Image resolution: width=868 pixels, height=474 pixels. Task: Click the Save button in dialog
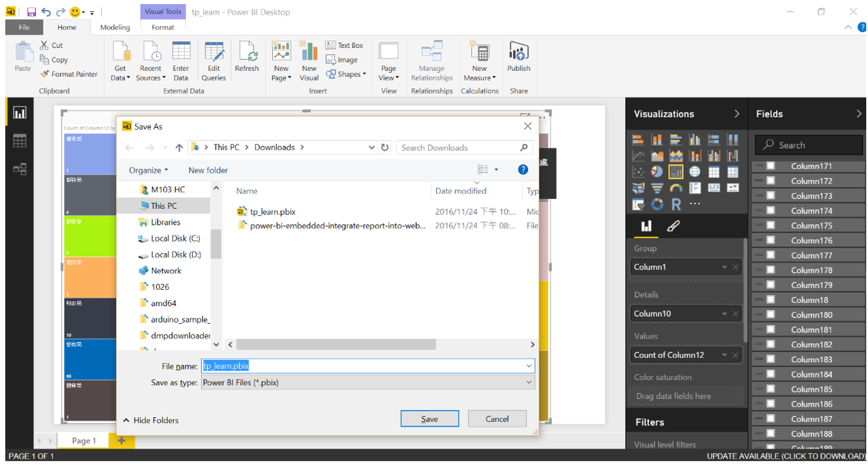(430, 419)
